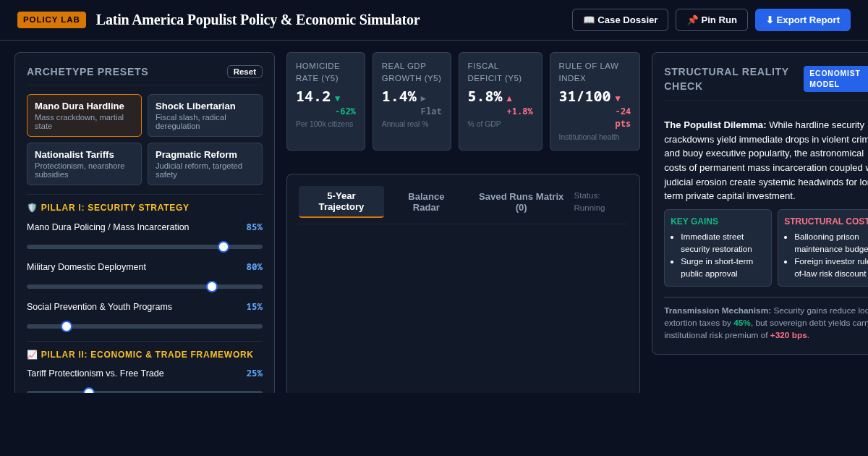Click the 1.4% GDP growth figure
The image size is (868, 456).
[399, 96]
